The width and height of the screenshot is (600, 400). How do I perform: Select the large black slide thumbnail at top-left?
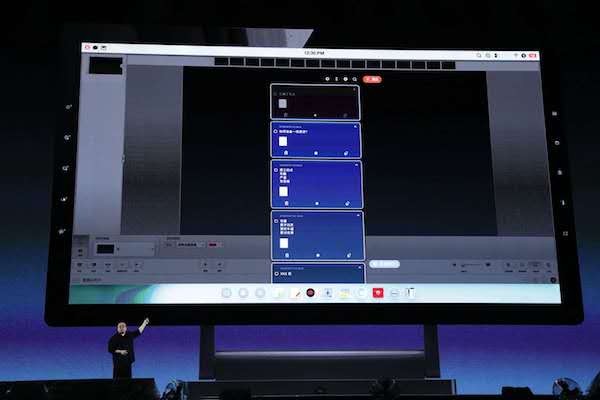click(106, 65)
